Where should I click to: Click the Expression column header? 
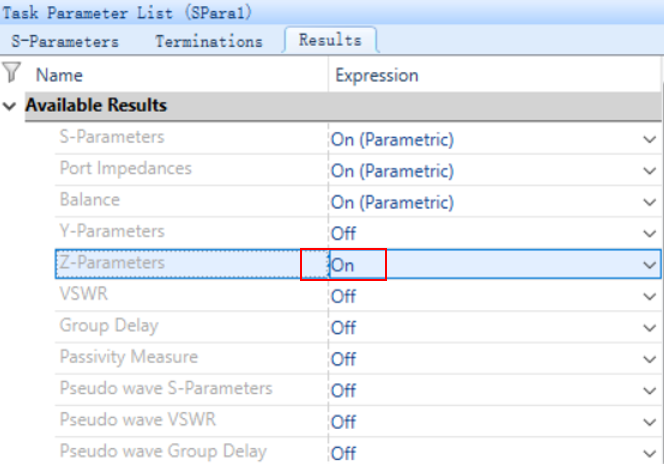pyautogui.click(x=377, y=76)
